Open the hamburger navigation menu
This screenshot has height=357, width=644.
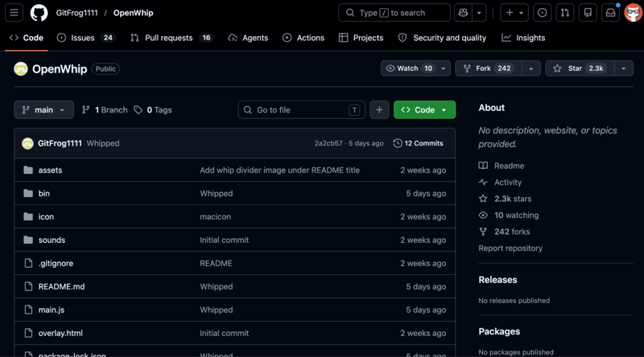tap(14, 13)
